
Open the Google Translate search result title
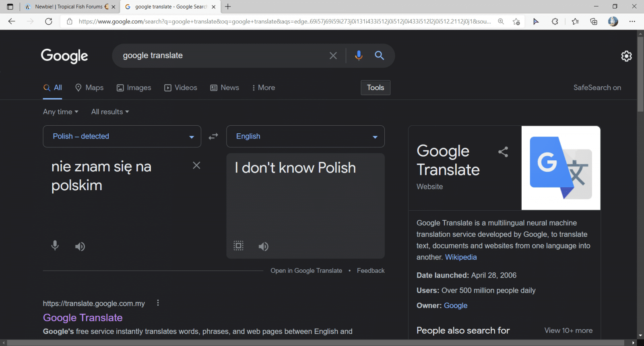(83, 318)
